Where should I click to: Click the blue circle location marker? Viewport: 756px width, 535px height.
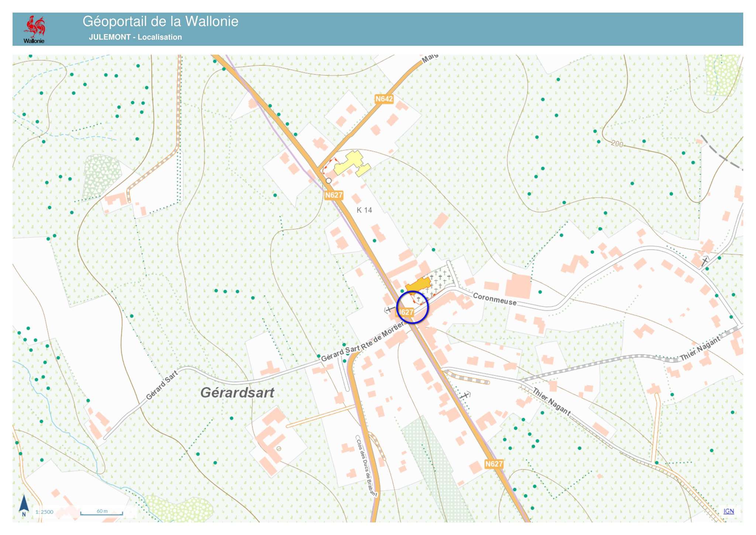412,307
